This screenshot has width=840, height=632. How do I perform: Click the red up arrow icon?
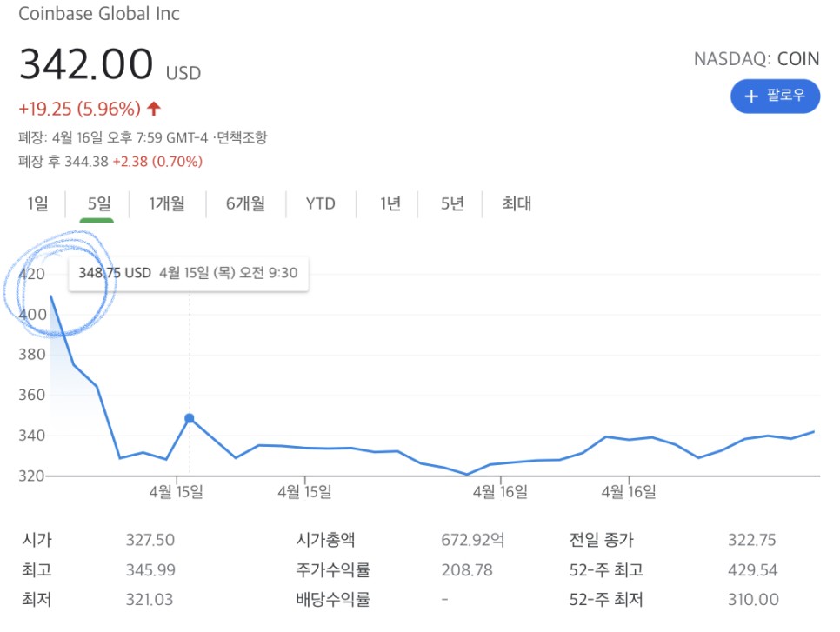point(154,109)
